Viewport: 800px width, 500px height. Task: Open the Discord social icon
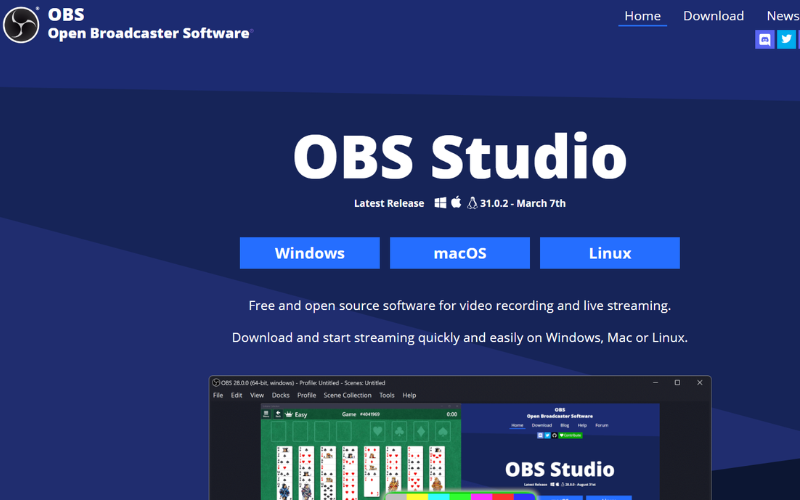(x=764, y=39)
